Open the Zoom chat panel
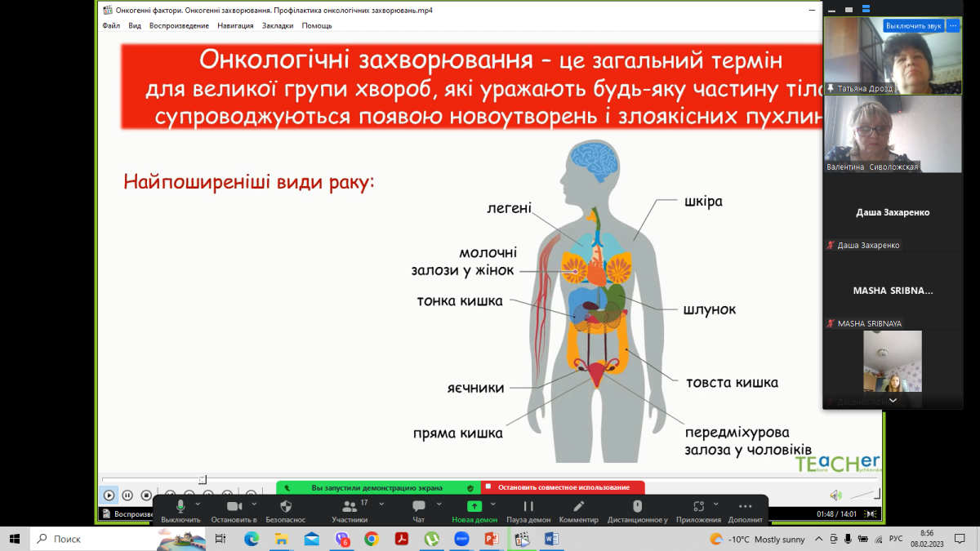980x551 pixels. [418, 507]
